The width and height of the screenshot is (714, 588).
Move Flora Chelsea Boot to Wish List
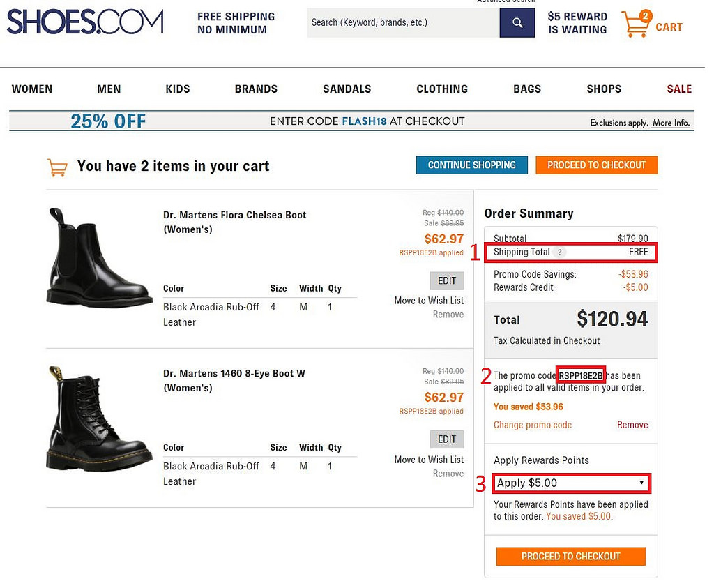(429, 301)
